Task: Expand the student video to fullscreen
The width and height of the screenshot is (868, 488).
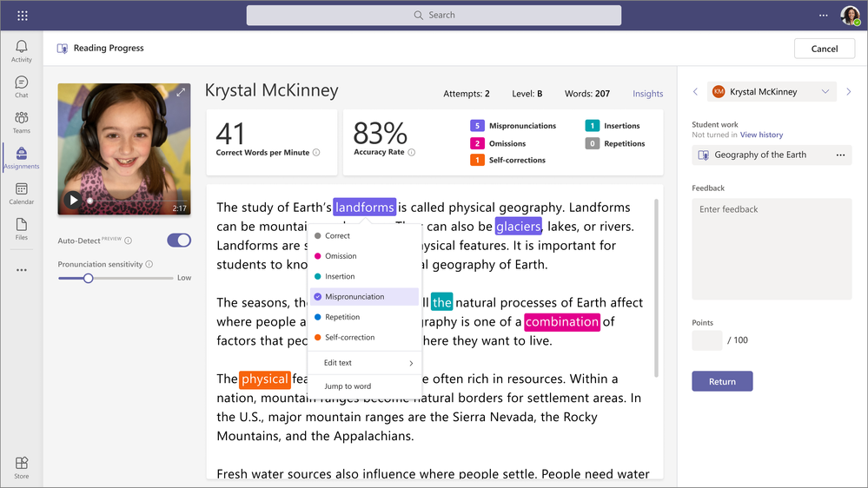Action: tap(181, 92)
